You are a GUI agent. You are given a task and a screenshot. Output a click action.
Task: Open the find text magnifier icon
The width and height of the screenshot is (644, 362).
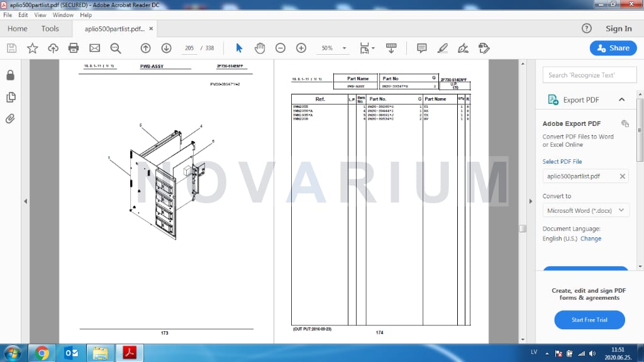(x=116, y=48)
